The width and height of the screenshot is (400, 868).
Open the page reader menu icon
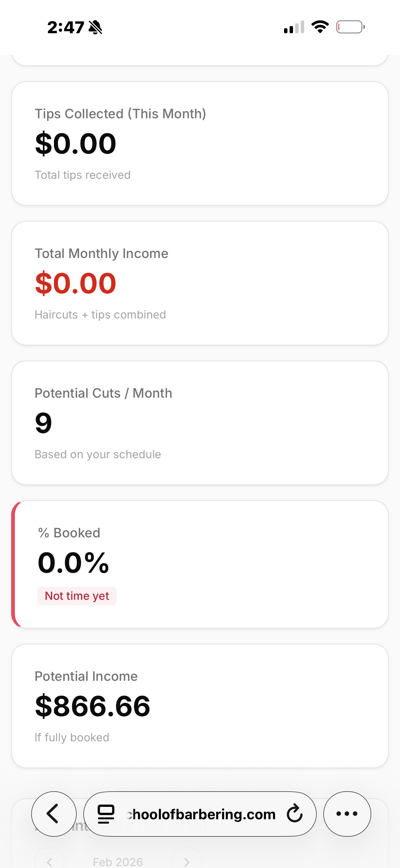pyautogui.click(x=106, y=814)
